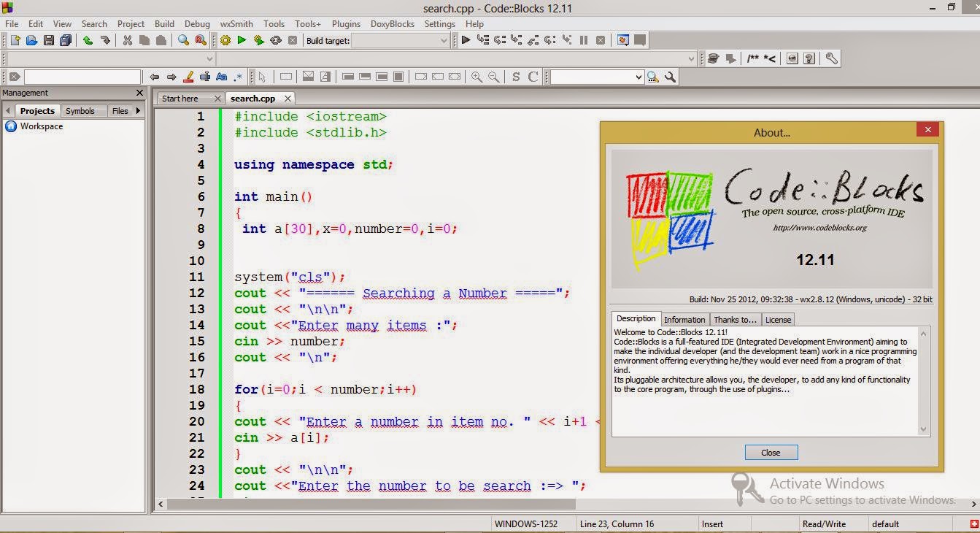The image size is (980, 533).
Task: Click the Read/Write status bar field
Action: pyautogui.click(x=825, y=524)
